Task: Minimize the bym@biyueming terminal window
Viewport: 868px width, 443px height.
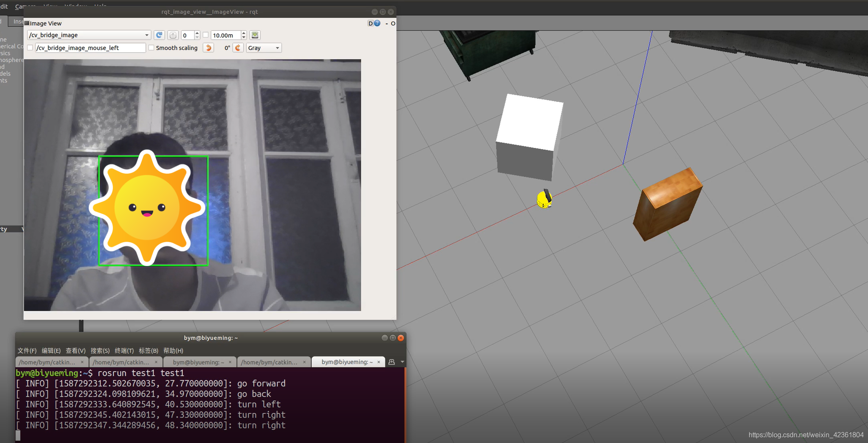Action: [385, 338]
